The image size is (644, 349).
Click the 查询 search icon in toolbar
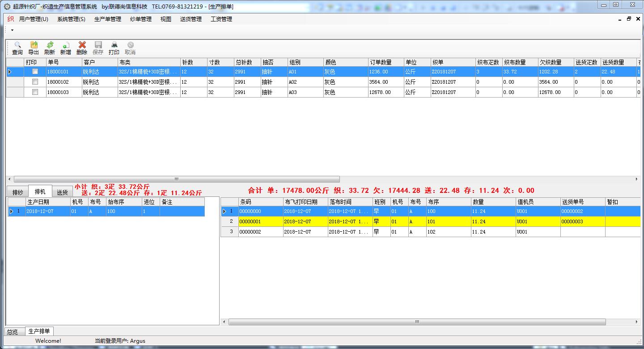click(x=17, y=45)
